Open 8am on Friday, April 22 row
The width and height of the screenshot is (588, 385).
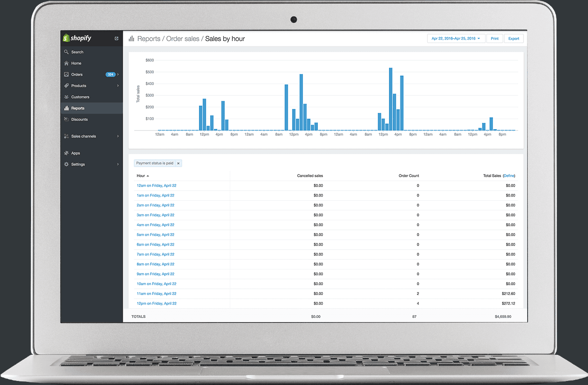coord(155,264)
